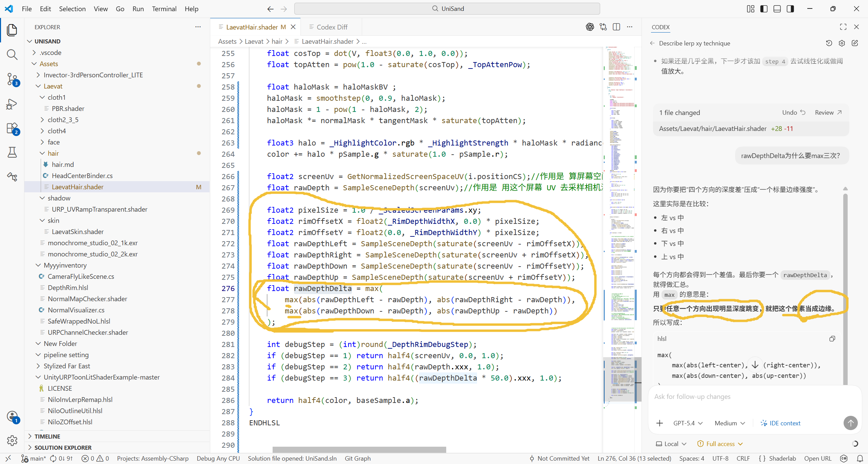Open the GPT-5.4 model dropdown
The width and height of the screenshot is (868, 464).
688,423
